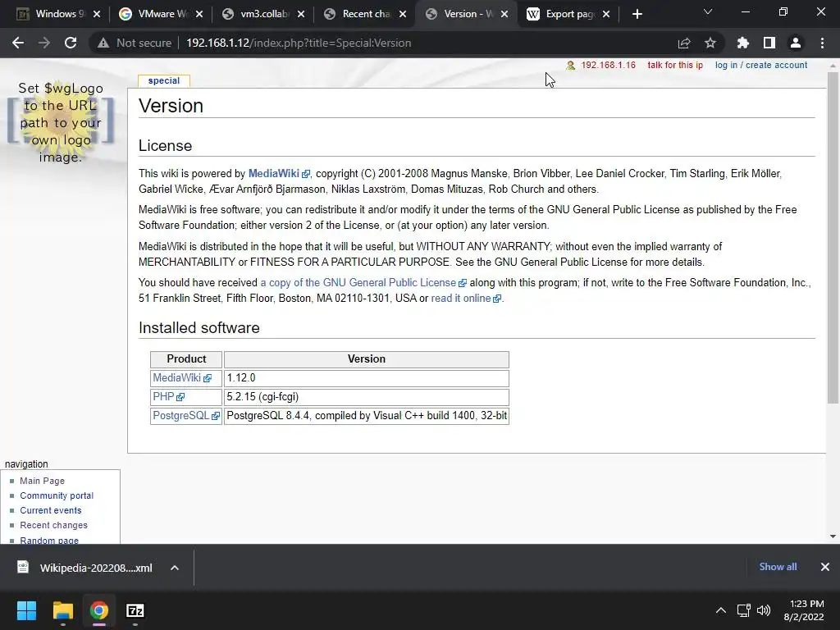Click the volume speaker tray icon
The width and height of the screenshot is (840, 630).
pos(764,610)
